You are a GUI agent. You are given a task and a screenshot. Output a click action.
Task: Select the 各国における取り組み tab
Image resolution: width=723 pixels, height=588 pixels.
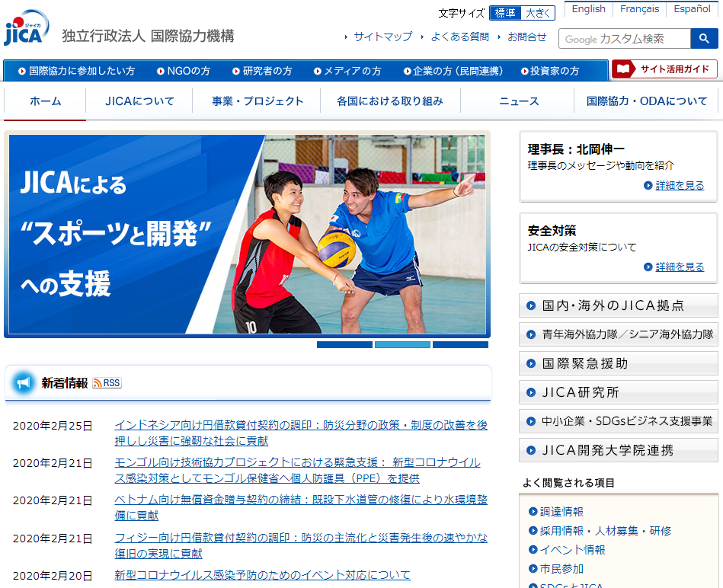coord(390,101)
